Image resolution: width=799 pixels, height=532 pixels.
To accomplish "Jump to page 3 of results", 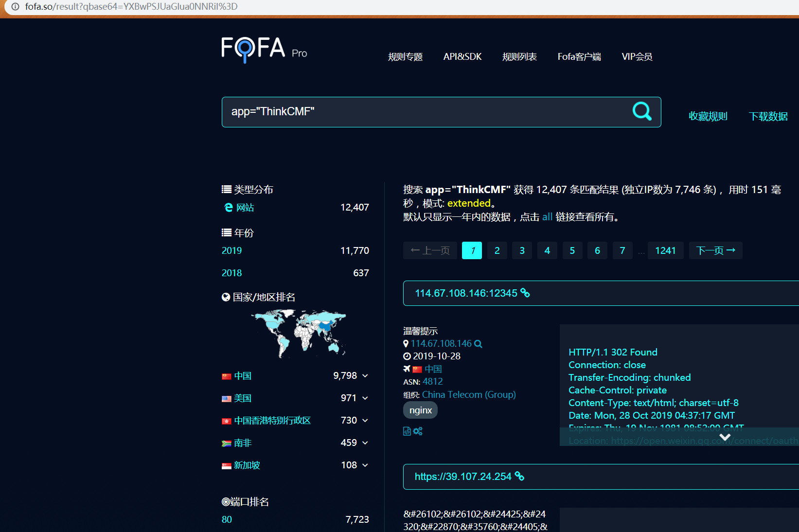I will tap(522, 250).
